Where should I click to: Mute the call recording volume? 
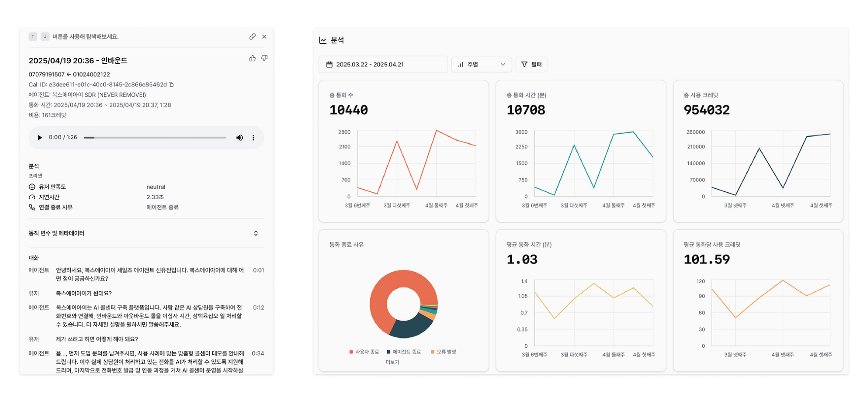pyautogui.click(x=239, y=138)
